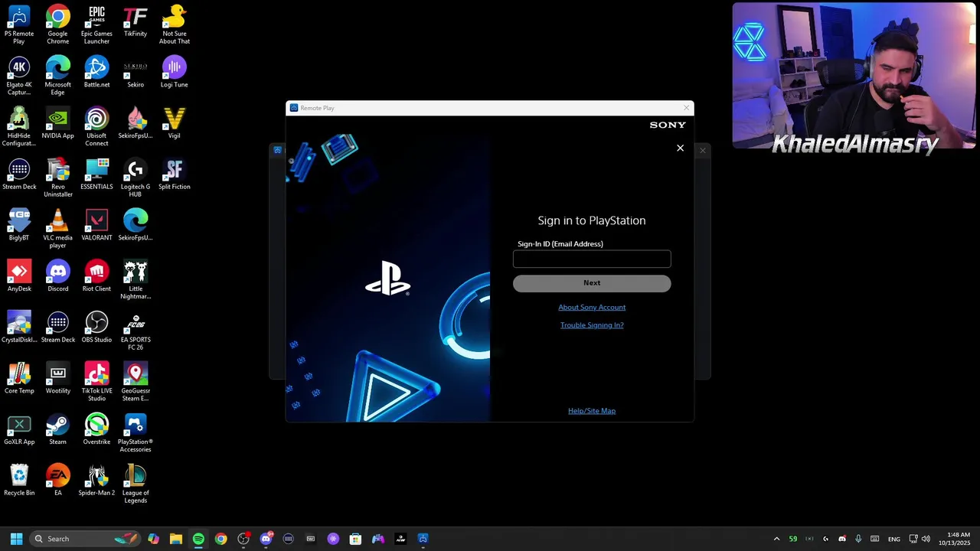Image resolution: width=980 pixels, height=551 pixels.
Task: Open Sekiro desktop shortcut
Action: [136, 73]
